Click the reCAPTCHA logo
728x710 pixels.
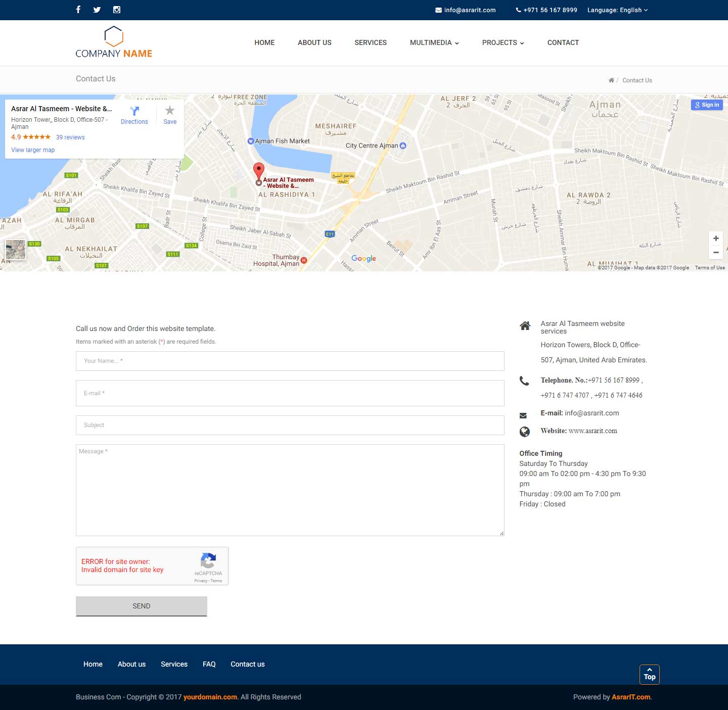[x=208, y=560]
